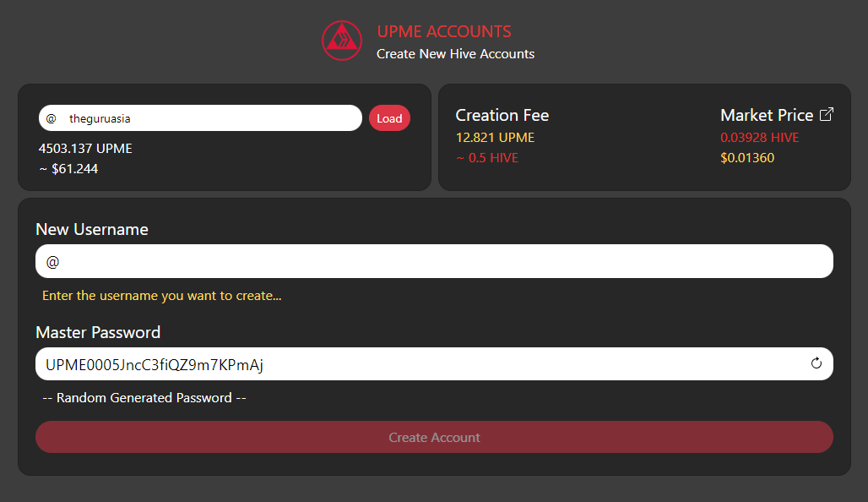Click the Random Generated Password note

[144, 398]
